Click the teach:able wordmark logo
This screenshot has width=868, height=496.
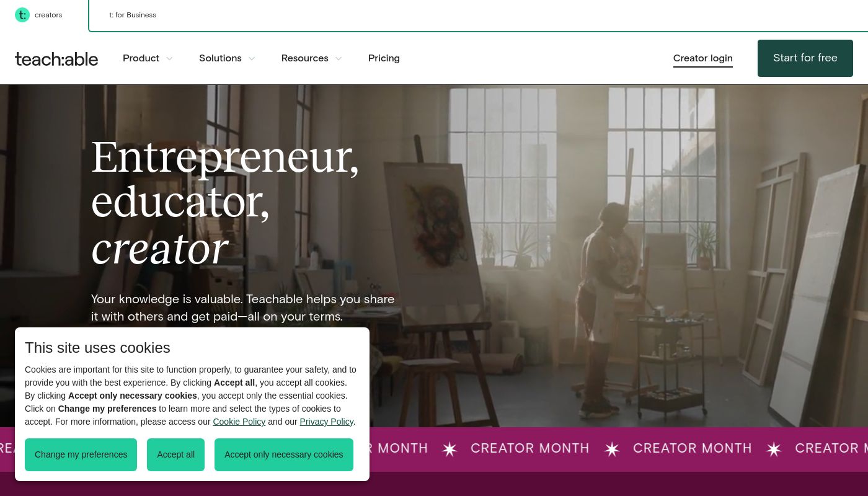point(56,59)
